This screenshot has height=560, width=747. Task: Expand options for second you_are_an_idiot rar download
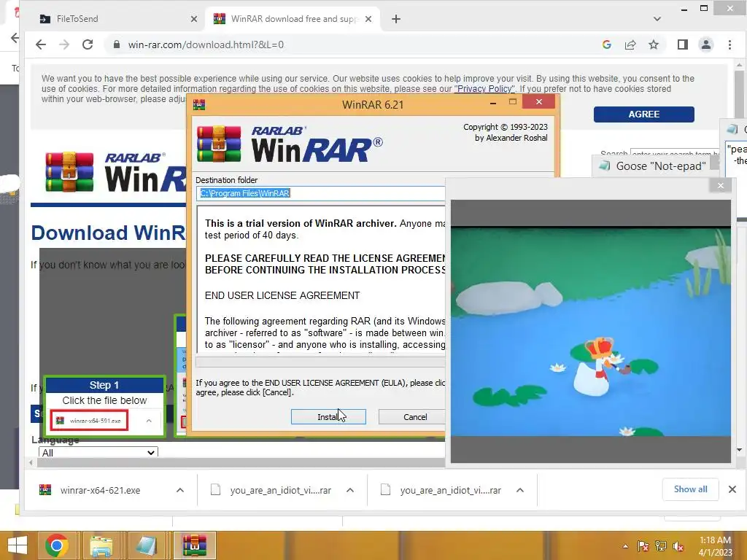tap(520, 490)
